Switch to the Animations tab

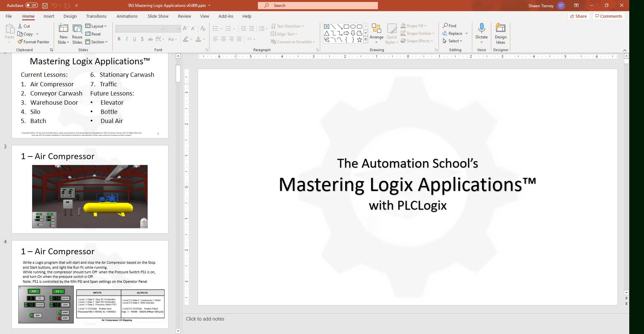click(x=127, y=16)
